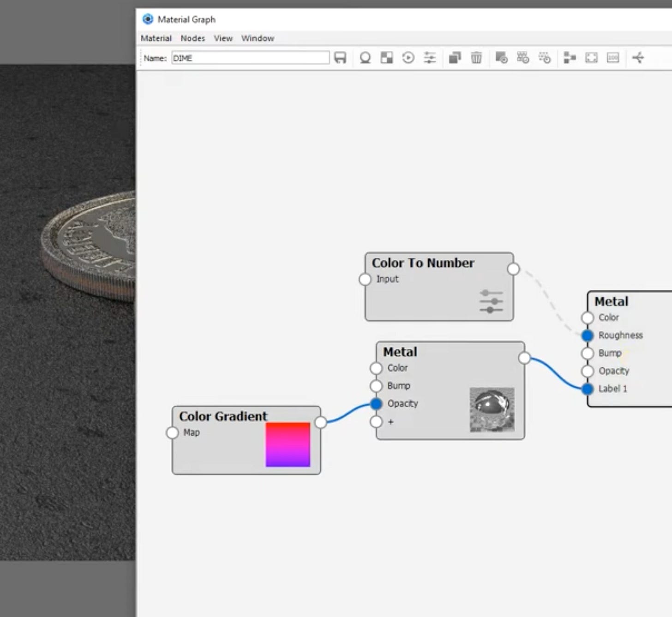Open the settings sliders icon
This screenshot has height=617, width=672.
pos(430,58)
